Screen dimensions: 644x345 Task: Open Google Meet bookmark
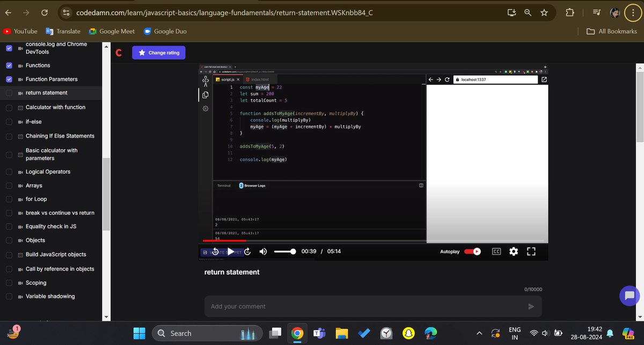[112, 31]
